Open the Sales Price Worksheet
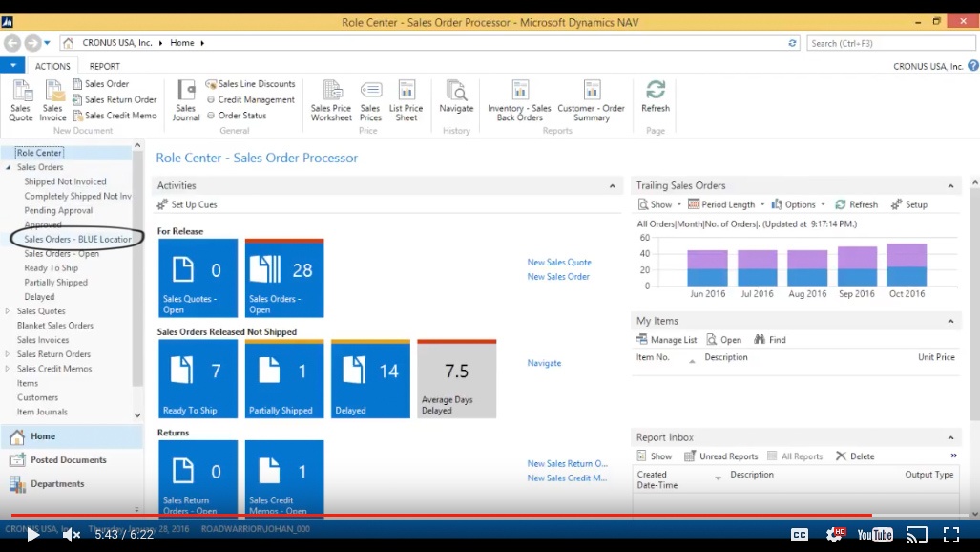 [331, 100]
